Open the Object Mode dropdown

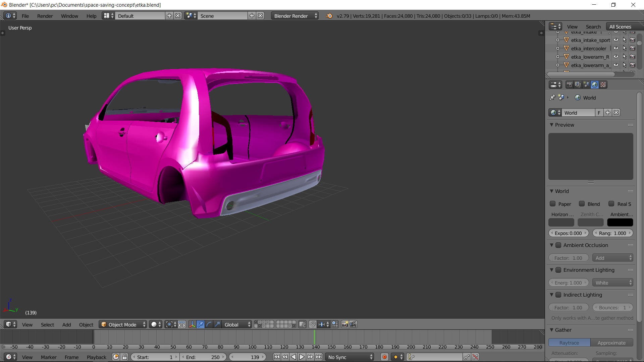[x=123, y=324]
